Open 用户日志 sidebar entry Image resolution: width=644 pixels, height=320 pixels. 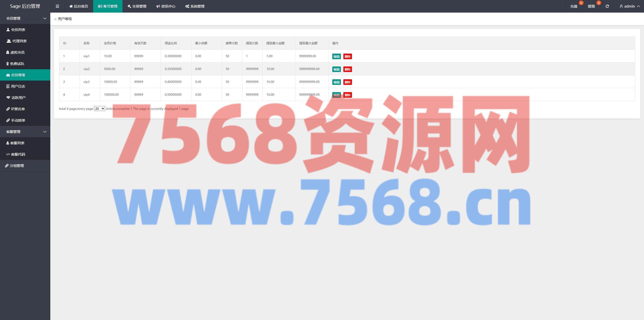pyautogui.click(x=18, y=86)
